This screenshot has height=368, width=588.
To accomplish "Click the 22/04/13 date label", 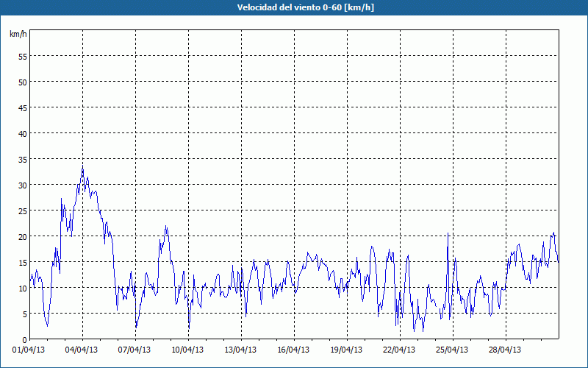I will click(x=399, y=350).
